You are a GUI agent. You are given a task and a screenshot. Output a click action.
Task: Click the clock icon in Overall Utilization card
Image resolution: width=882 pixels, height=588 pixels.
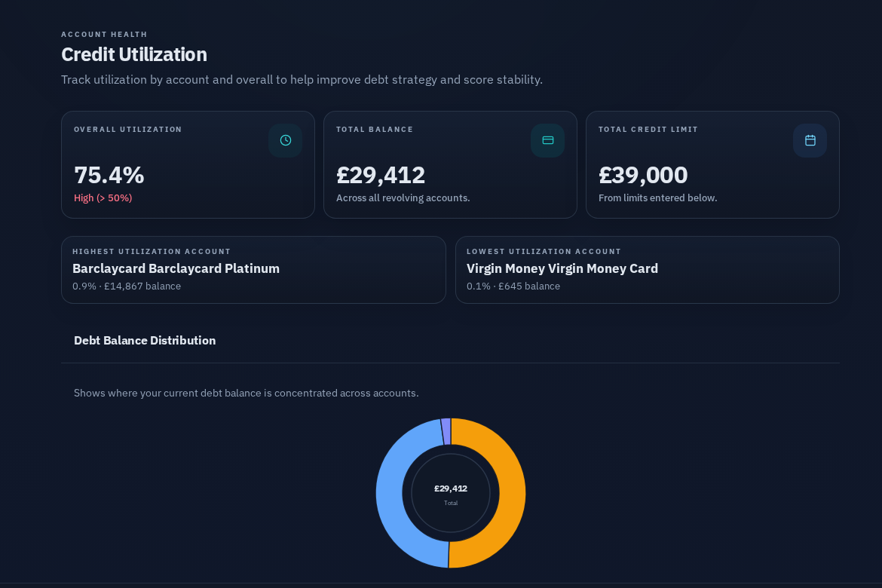pyautogui.click(x=285, y=140)
